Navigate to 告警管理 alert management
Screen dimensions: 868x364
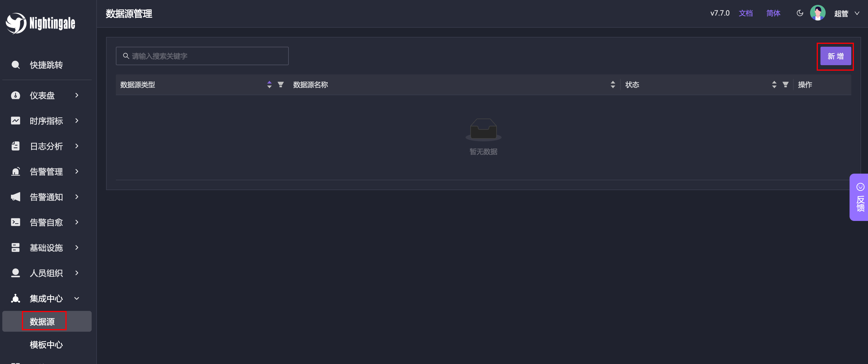tap(46, 172)
